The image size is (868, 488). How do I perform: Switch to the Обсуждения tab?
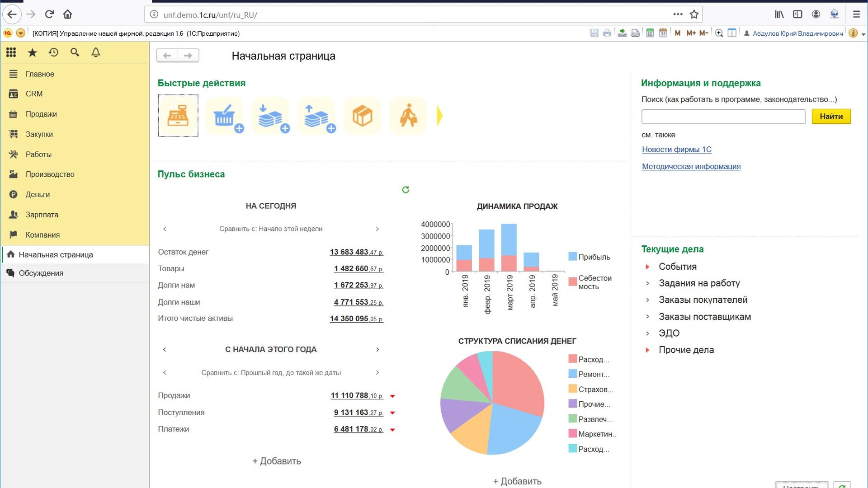pos(41,273)
